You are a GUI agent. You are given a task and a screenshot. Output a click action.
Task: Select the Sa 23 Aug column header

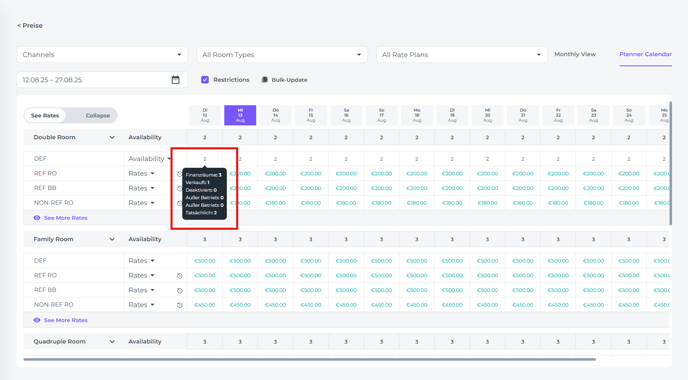tap(593, 115)
